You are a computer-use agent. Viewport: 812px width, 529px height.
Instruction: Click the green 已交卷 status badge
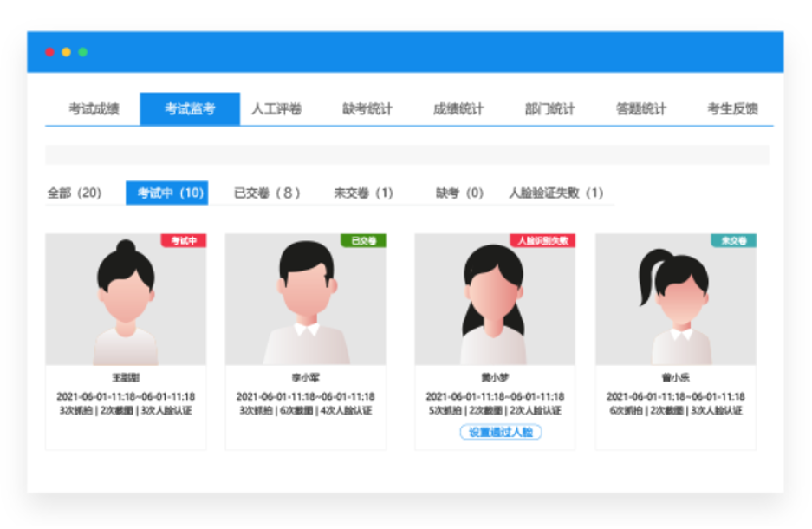(x=364, y=241)
